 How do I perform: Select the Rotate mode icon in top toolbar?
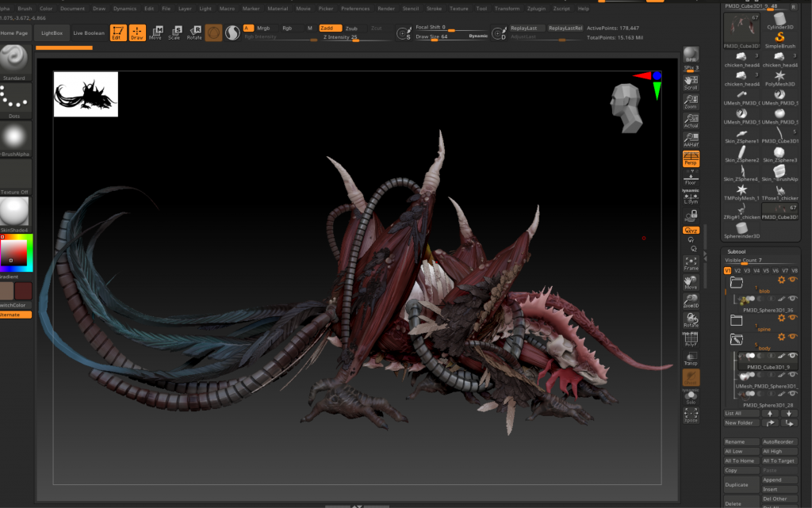pyautogui.click(x=194, y=32)
